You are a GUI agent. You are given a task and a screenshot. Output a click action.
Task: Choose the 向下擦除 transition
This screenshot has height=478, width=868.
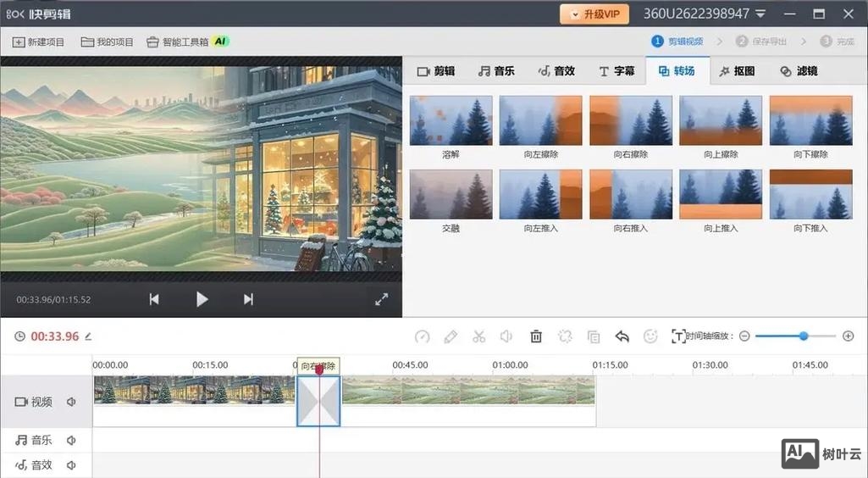click(811, 120)
